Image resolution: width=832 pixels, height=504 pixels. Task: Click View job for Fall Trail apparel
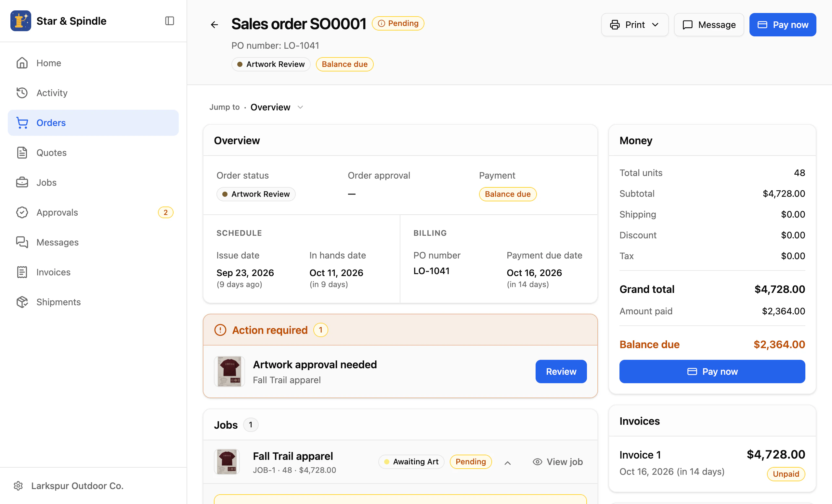[x=558, y=462]
